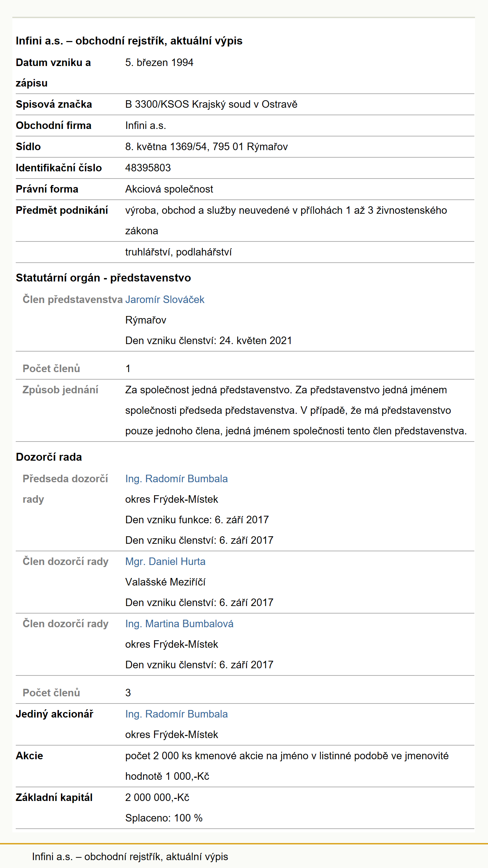This screenshot has width=488, height=868.
Task: Click the Obchodní firma value Infini a.s.
Action: pyautogui.click(x=145, y=126)
